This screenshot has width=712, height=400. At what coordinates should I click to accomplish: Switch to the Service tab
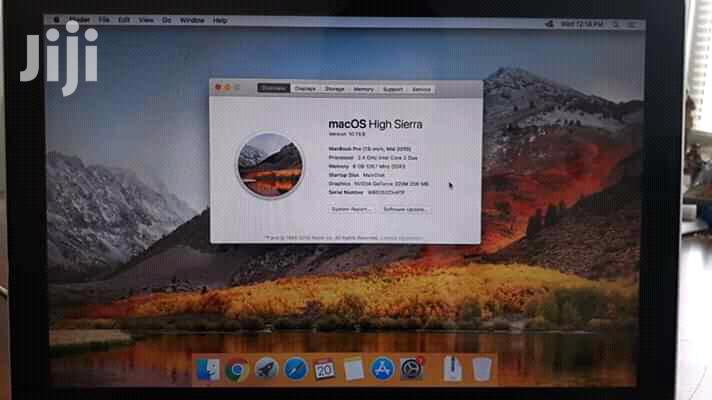click(421, 89)
